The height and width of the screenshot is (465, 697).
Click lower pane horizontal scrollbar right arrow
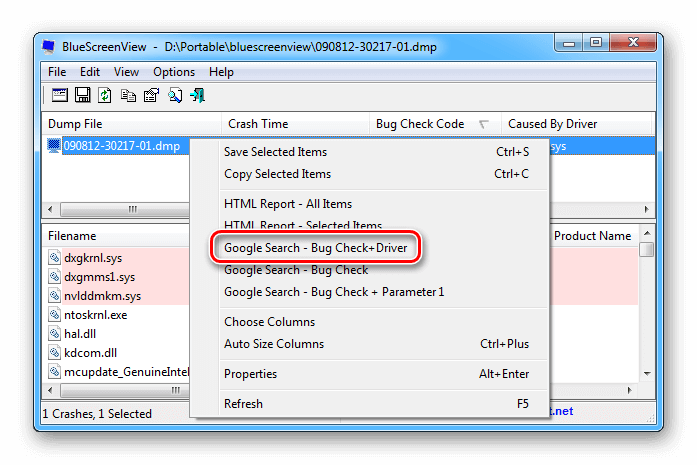click(629, 390)
